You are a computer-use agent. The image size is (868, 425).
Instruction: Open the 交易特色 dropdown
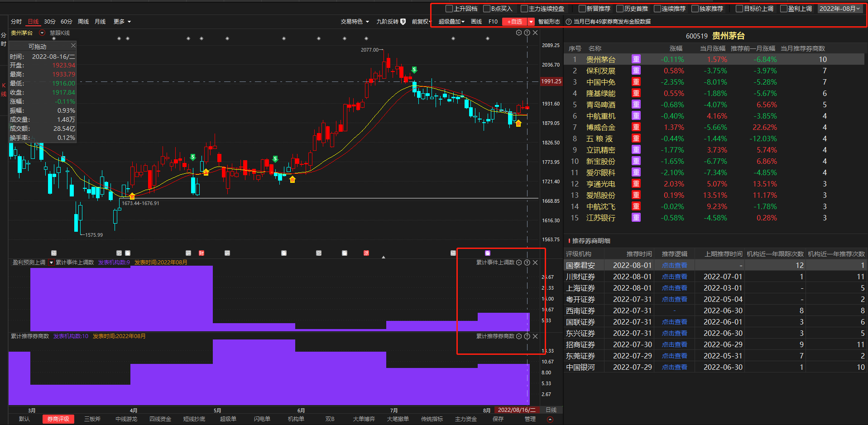(x=355, y=21)
